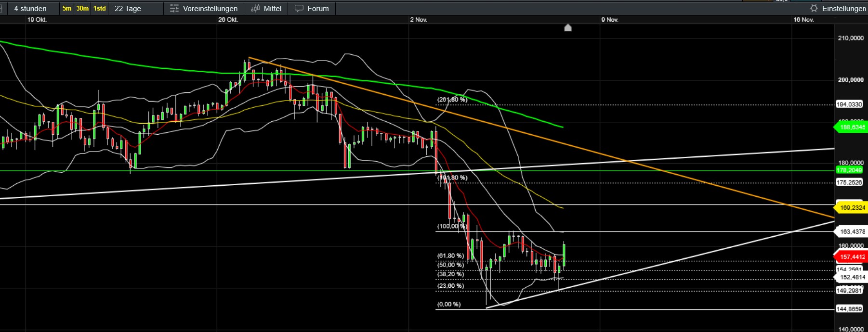Click the Forum speech bubble icon

299,9
